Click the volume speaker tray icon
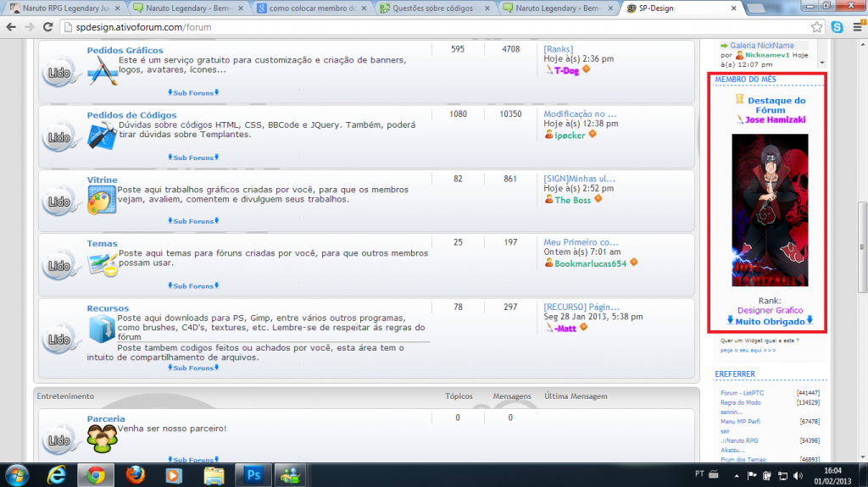Image resolution: width=868 pixels, height=487 pixels. click(x=798, y=475)
